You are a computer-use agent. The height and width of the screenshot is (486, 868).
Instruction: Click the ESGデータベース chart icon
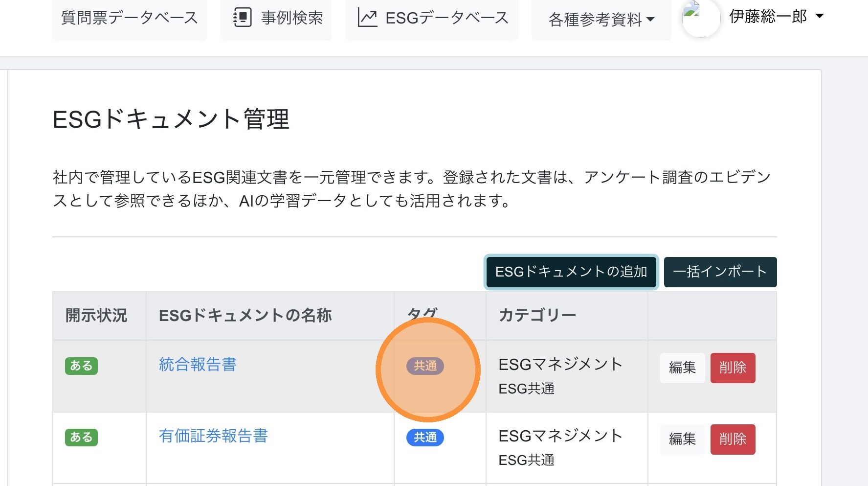click(367, 18)
